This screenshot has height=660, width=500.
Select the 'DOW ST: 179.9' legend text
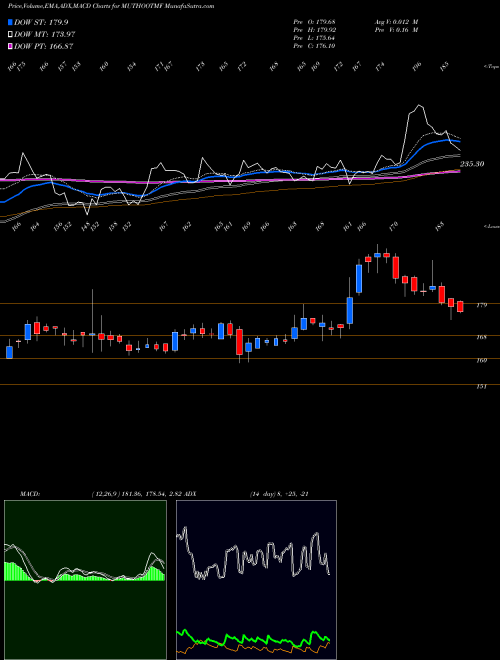[41, 22]
